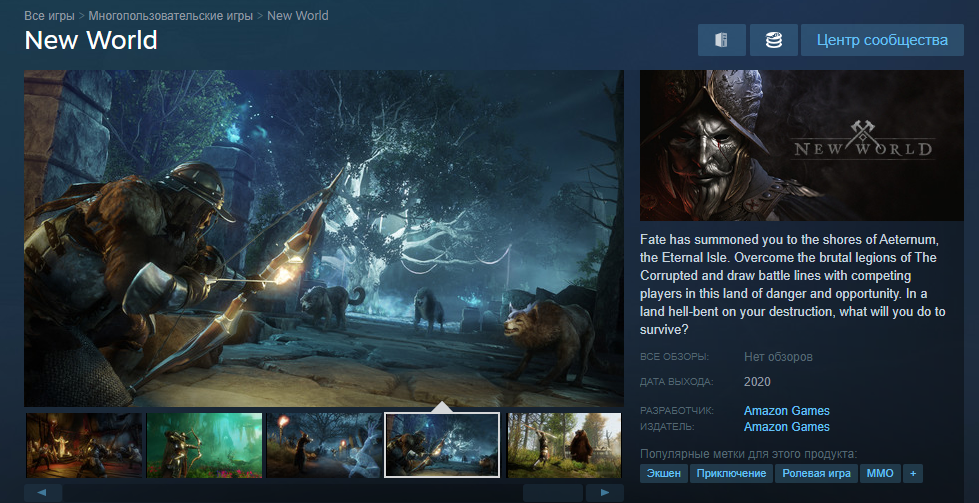Viewport: 979px width, 503px height.
Task: Open Центр сообщества button
Action: pyautogui.click(x=882, y=40)
